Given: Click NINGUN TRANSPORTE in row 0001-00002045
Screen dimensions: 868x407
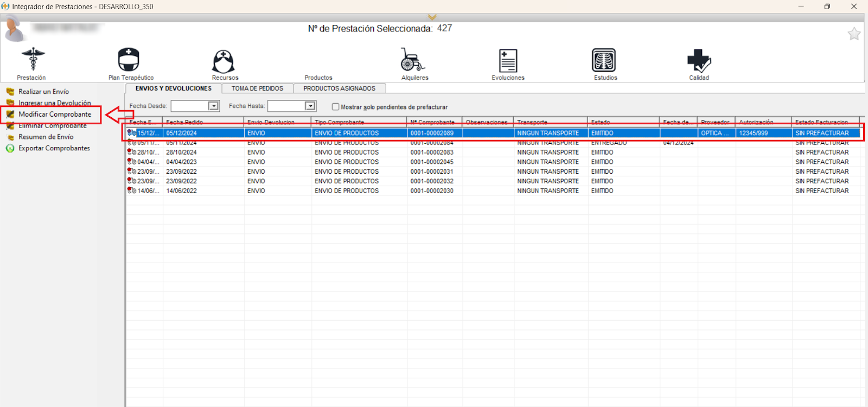Looking at the screenshot, I should (x=548, y=162).
